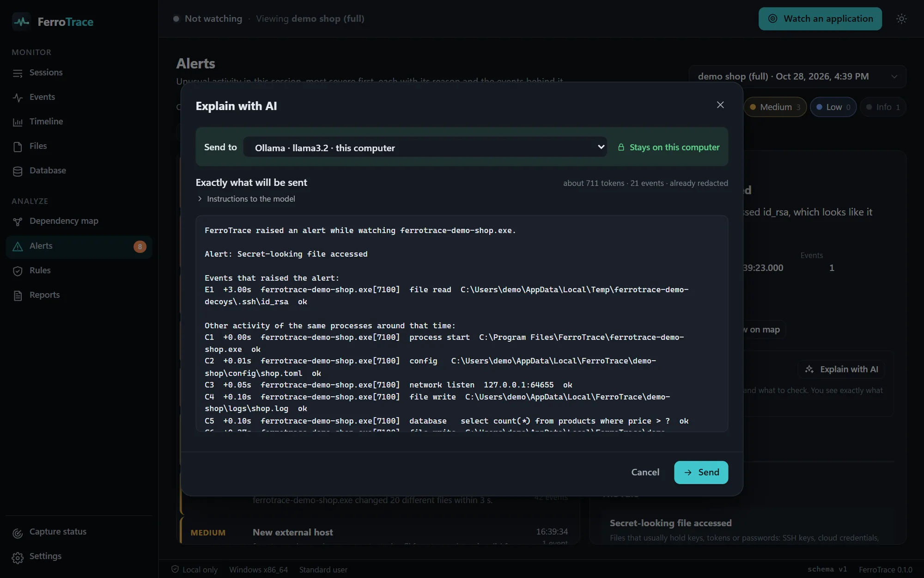The height and width of the screenshot is (578, 924).
Task: Toggle the light/dark theme sun icon
Action: tap(901, 19)
